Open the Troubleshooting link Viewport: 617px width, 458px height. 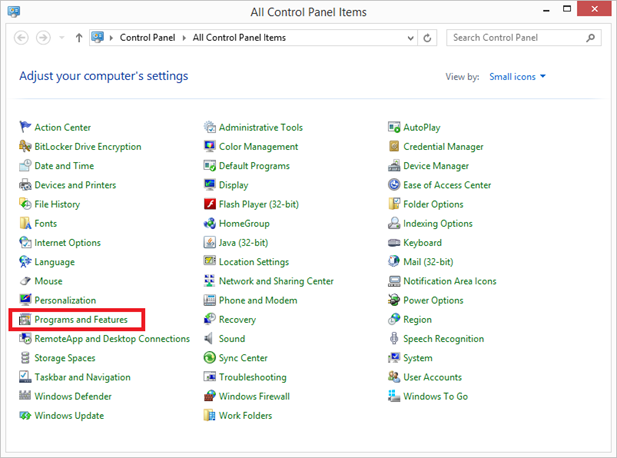[x=253, y=377]
